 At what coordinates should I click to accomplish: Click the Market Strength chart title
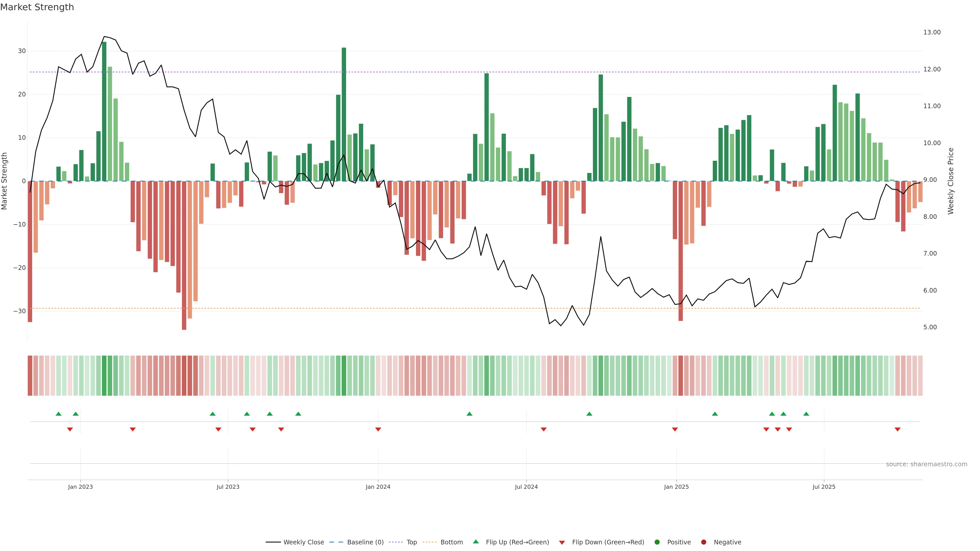coord(37,7)
